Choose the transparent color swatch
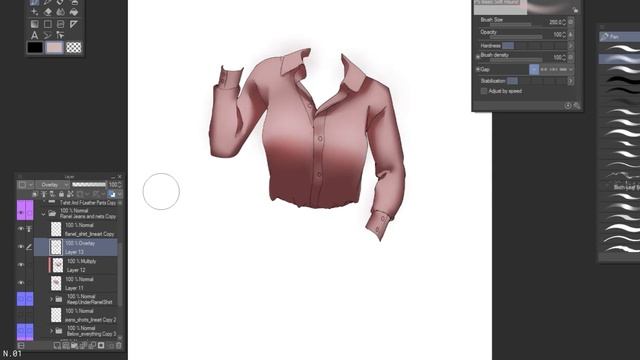The height and width of the screenshot is (360, 640). click(74, 47)
